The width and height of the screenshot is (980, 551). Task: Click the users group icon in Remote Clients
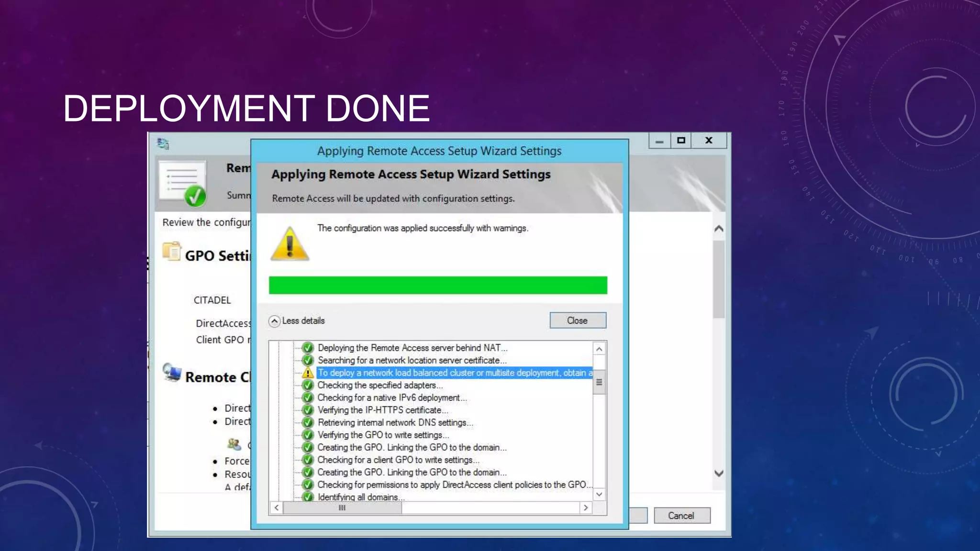tap(234, 444)
